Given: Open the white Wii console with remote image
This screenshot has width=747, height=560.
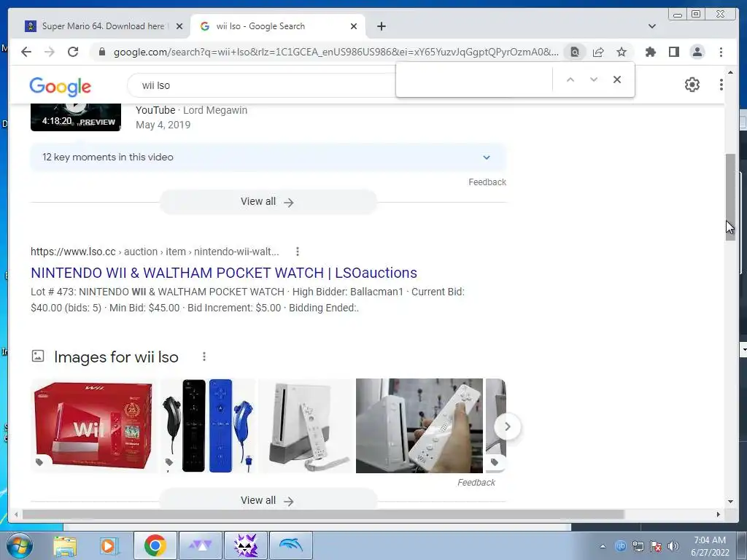Looking at the screenshot, I should [x=306, y=426].
